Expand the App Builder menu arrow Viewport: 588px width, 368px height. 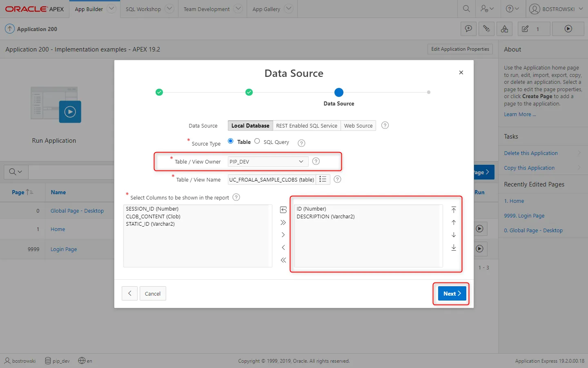[x=111, y=9]
